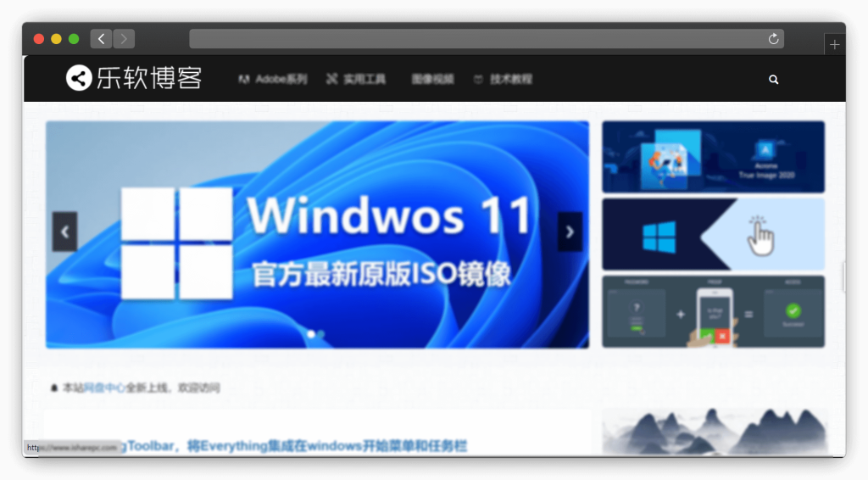Follow the 网盘中心 link in the notice

coord(104,388)
